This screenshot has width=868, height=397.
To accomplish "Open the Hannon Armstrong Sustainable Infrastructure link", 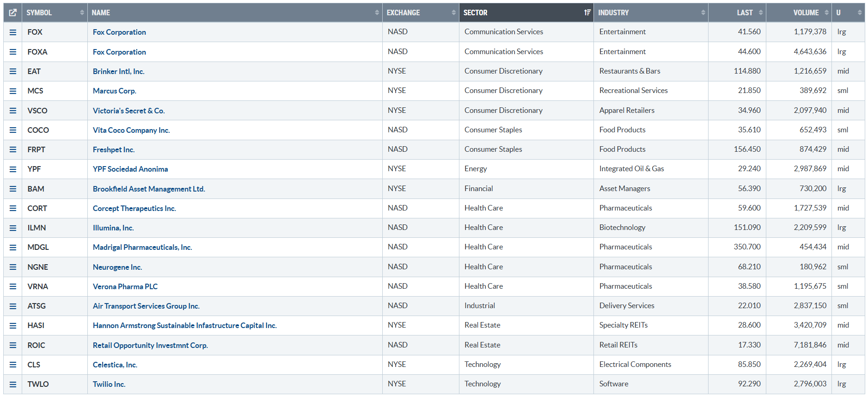I will (184, 326).
